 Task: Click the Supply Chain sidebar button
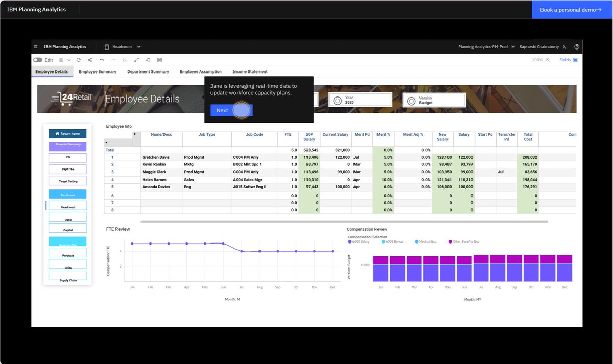[67, 276]
